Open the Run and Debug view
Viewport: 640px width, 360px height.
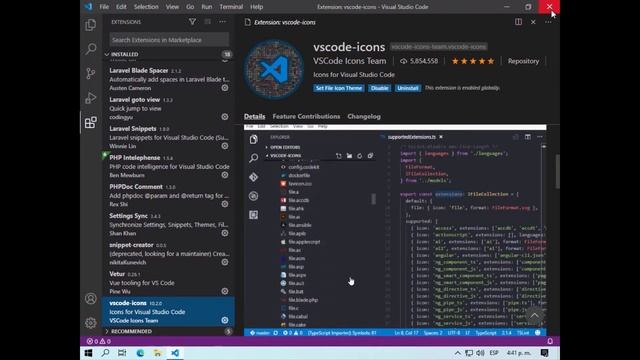pos(91,98)
